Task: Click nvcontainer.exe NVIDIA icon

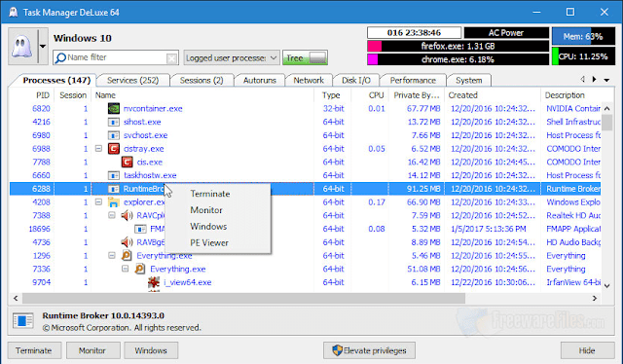Action: [x=114, y=108]
